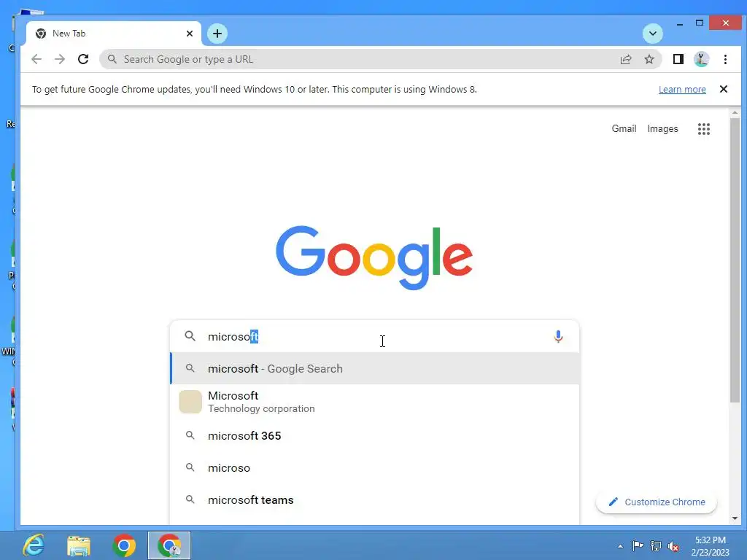Choose the 'microsoft 365' suggestion
This screenshot has width=747, height=560.
[375, 436]
